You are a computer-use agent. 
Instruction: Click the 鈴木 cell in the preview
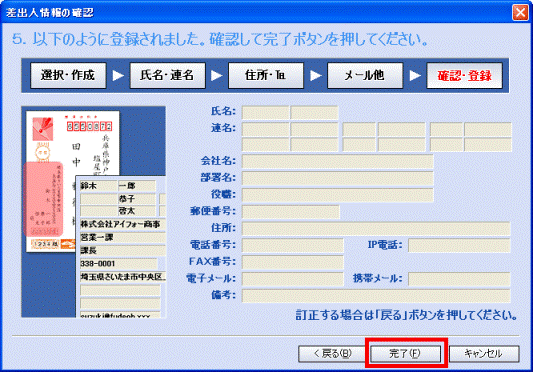[x=98, y=186]
